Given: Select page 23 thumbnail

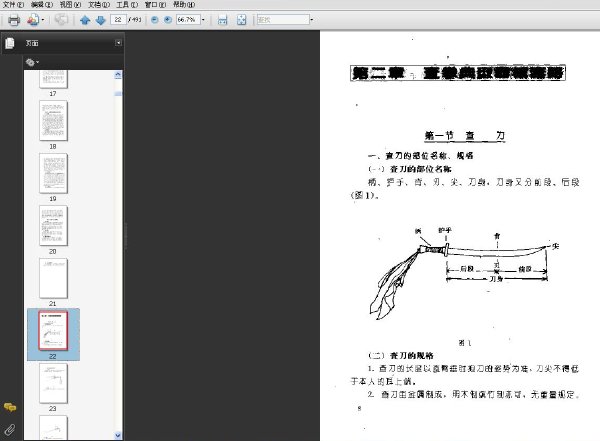Looking at the screenshot, I should pos(53,384).
